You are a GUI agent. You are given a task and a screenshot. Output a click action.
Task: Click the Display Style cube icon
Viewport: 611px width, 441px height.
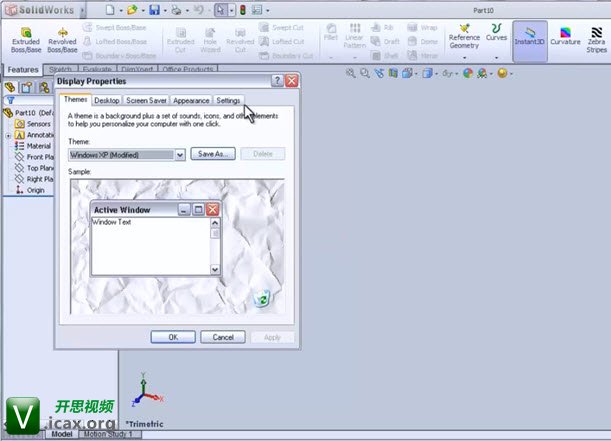tap(427, 73)
